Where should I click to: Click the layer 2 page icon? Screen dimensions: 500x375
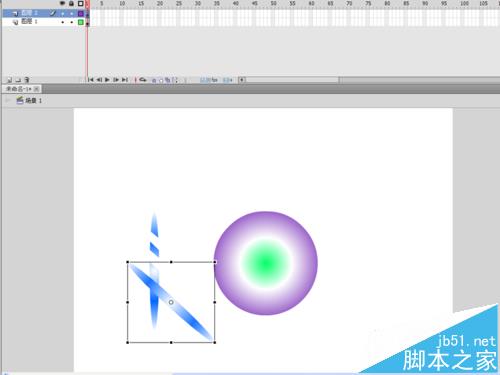coord(15,14)
